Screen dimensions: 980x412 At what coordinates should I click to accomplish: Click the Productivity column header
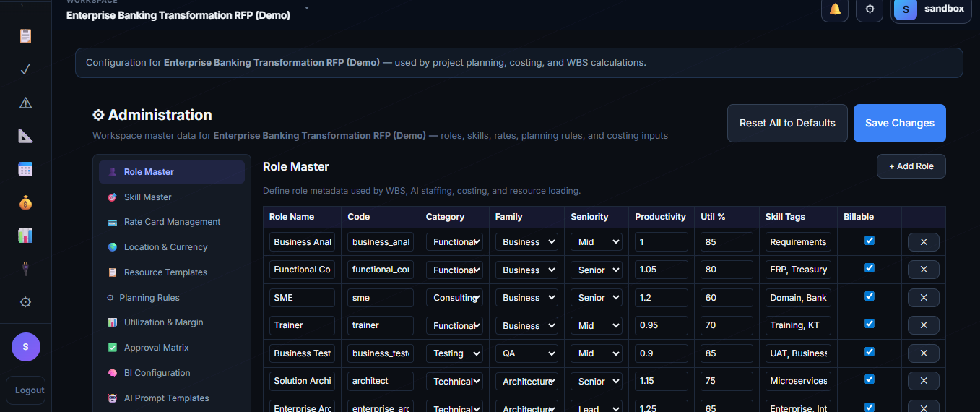(x=660, y=217)
